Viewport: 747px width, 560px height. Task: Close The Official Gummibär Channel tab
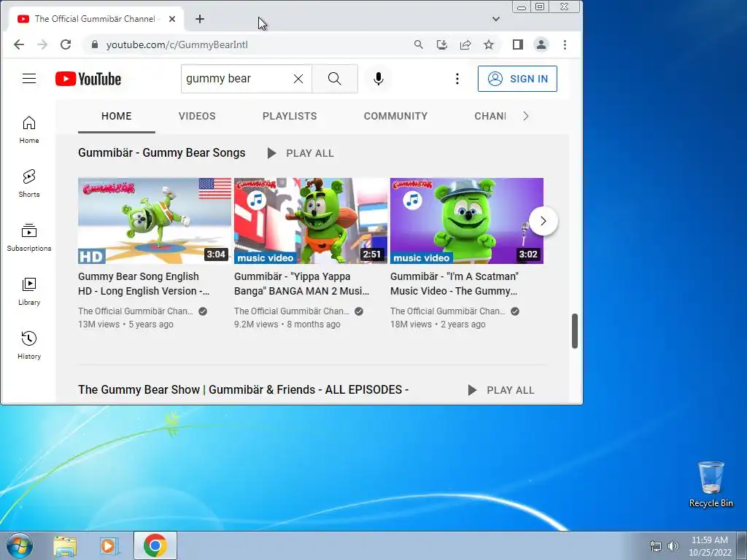pyautogui.click(x=172, y=19)
